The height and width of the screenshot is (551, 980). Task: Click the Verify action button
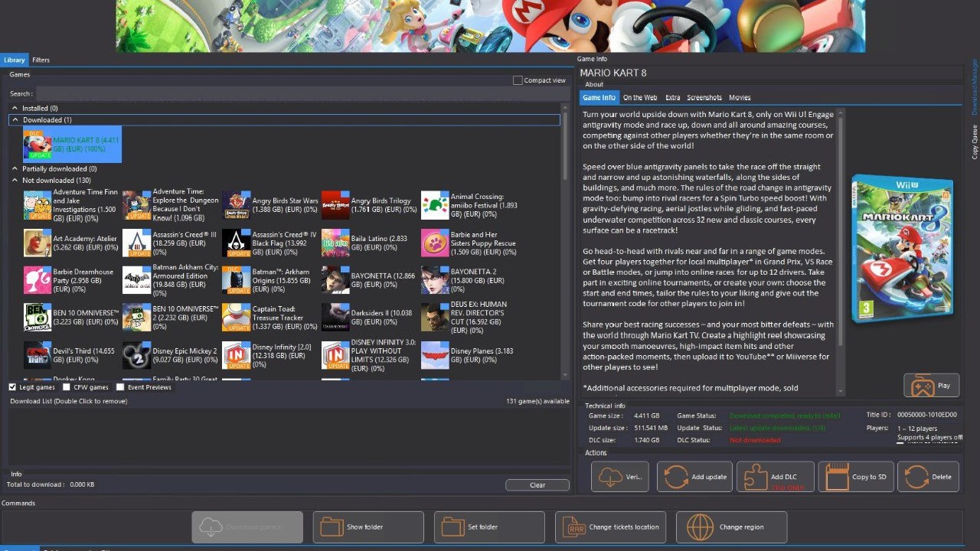point(620,476)
